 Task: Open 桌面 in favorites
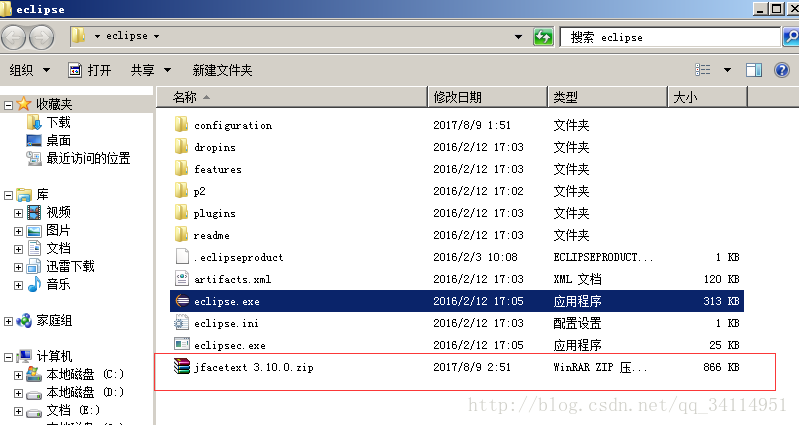click(58, 140)
